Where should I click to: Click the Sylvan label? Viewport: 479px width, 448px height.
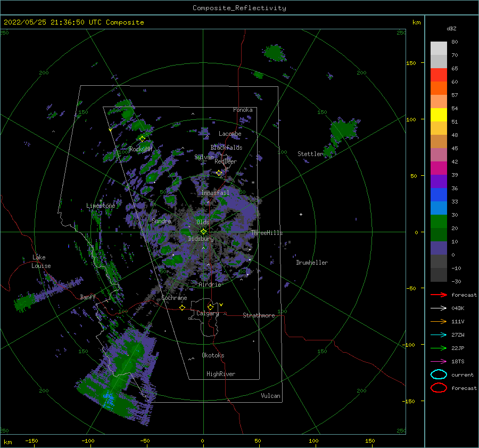click(x=204, y=157)
